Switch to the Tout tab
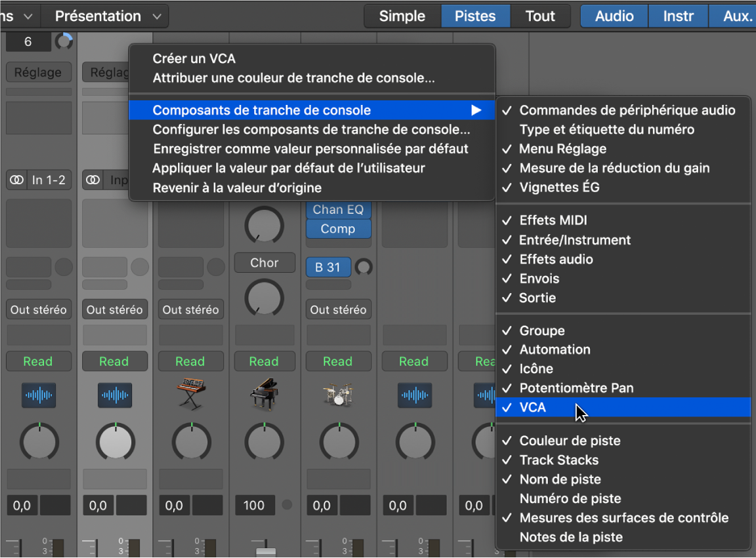Screen dimensions: 756x558 pos(540,16)
